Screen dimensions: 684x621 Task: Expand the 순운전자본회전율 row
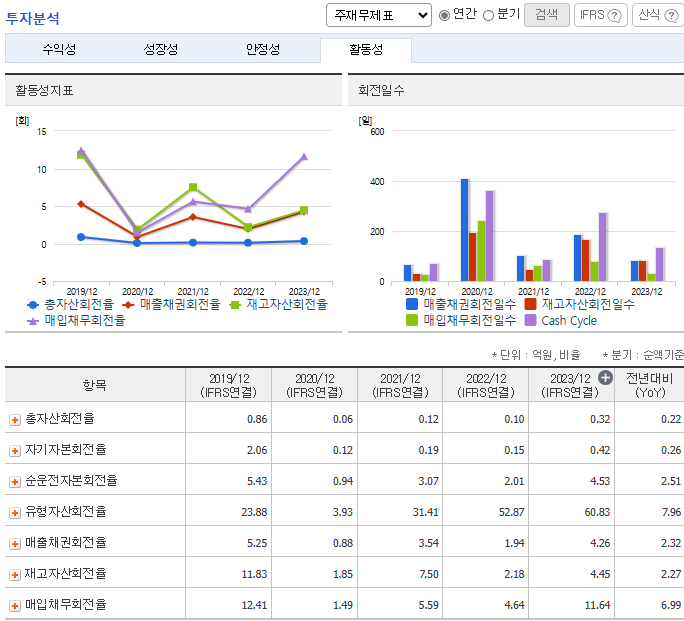pyautogui.click(x=15, y=481)
